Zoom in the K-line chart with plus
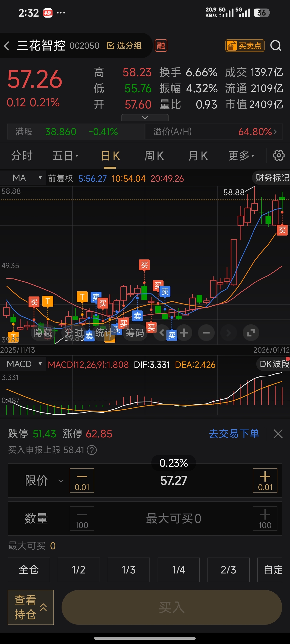The width and height of the screenshot is (290, 644). [x=184, y=332]
